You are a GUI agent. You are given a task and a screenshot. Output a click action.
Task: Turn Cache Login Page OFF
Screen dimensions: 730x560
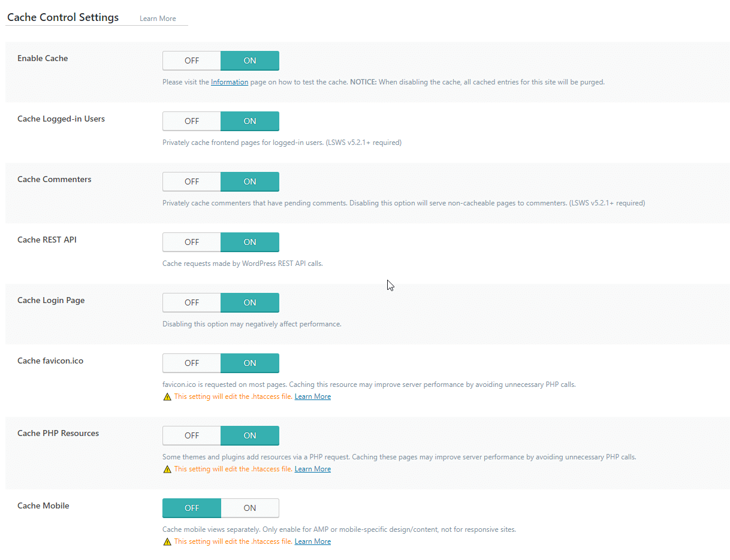coord(192,302)
